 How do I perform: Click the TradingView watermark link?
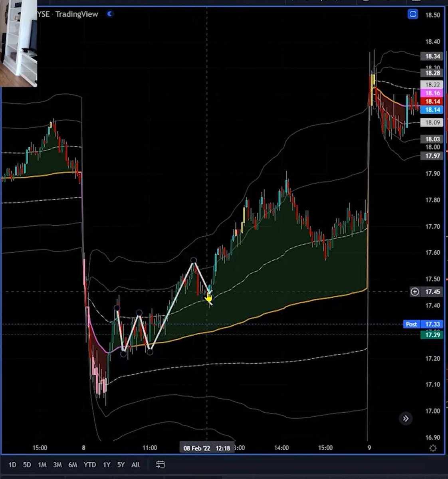(x=76, y=14)
